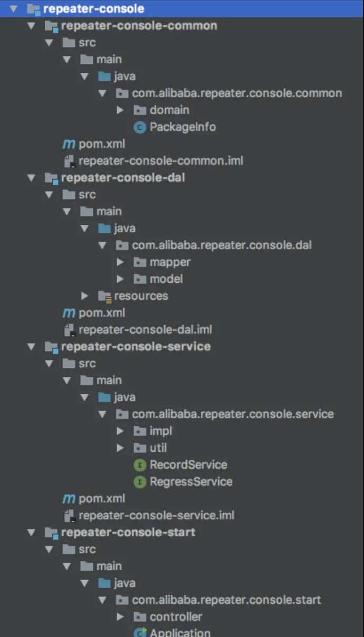Expand the controller package
Image resolution: width=364 pixels, height=637 pixels.
(120, 616)
